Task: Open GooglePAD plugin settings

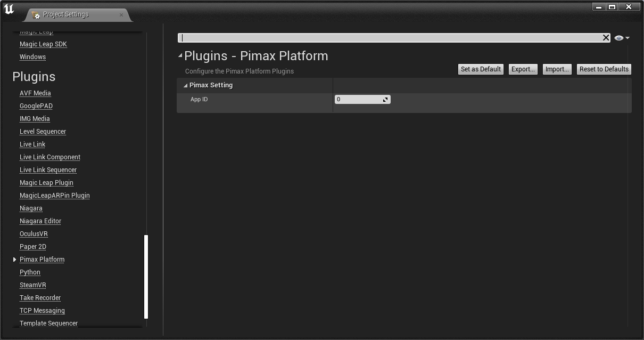Action: [36, 106]
